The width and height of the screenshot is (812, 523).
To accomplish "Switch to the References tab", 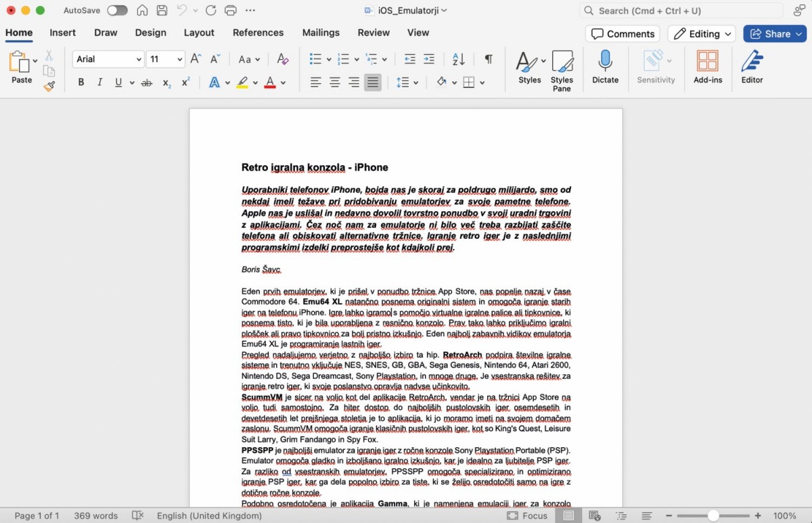I will click(x=258, y=32).
